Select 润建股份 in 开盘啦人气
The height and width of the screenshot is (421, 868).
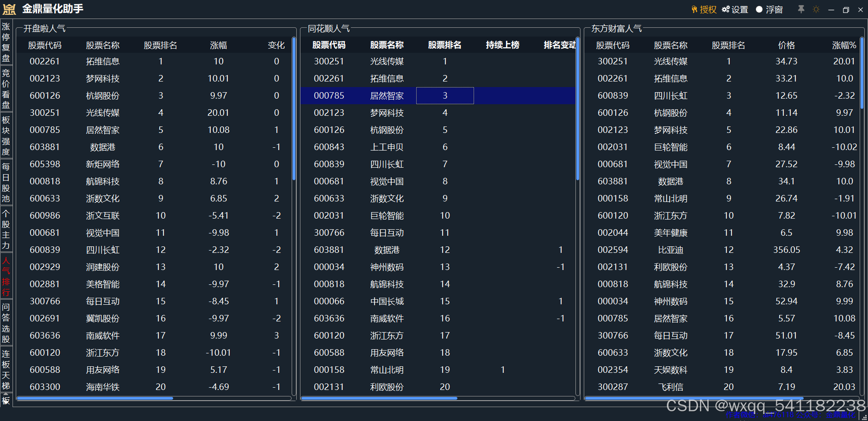click(103, 267)
